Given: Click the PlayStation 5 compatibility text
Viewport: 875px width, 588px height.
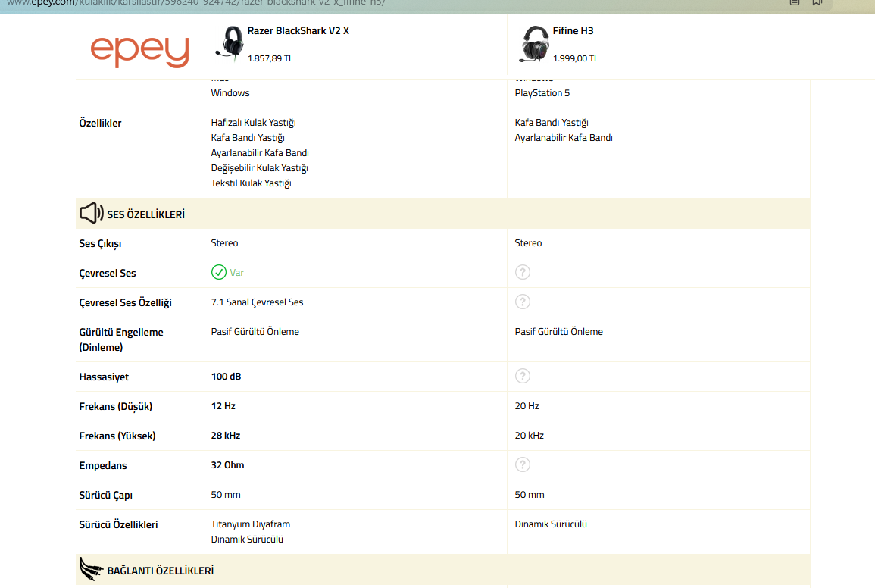Looking at the screenshot, I should 542,93.
